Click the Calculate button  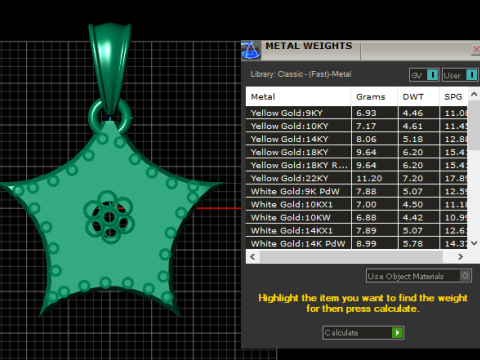click(363, 333)
